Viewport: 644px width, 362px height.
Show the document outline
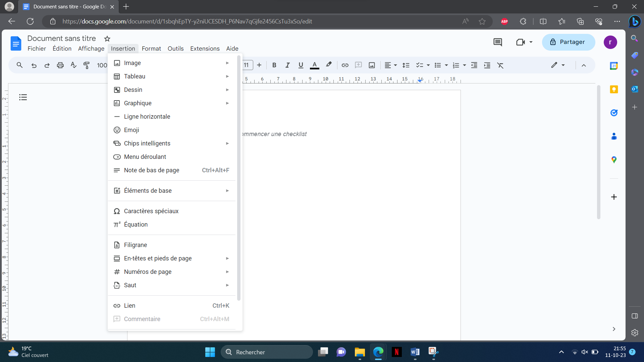point(23,97)
